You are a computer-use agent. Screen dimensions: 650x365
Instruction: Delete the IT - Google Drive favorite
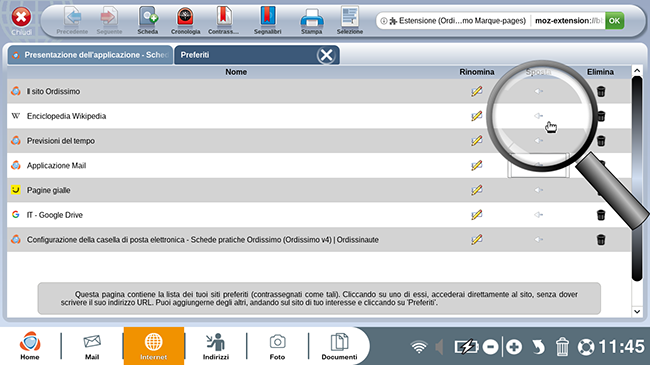click(x=601, y=215)
